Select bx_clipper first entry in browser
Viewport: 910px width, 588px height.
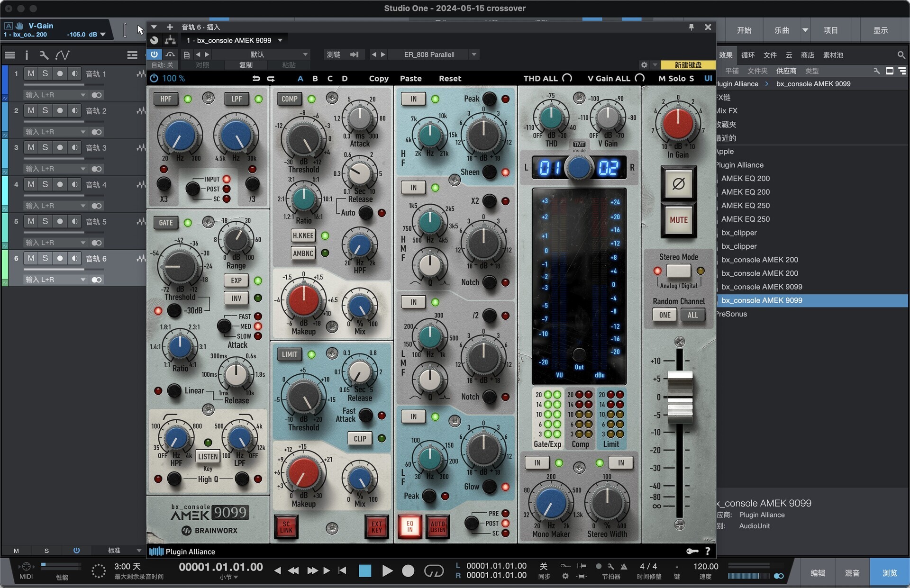point(739,233)
